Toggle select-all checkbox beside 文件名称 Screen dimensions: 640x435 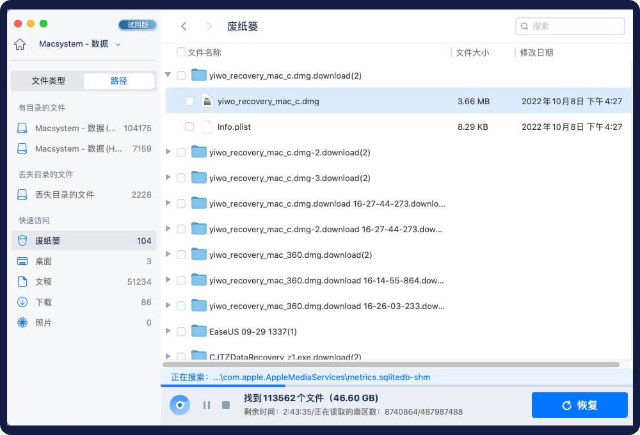coord(181,52)
